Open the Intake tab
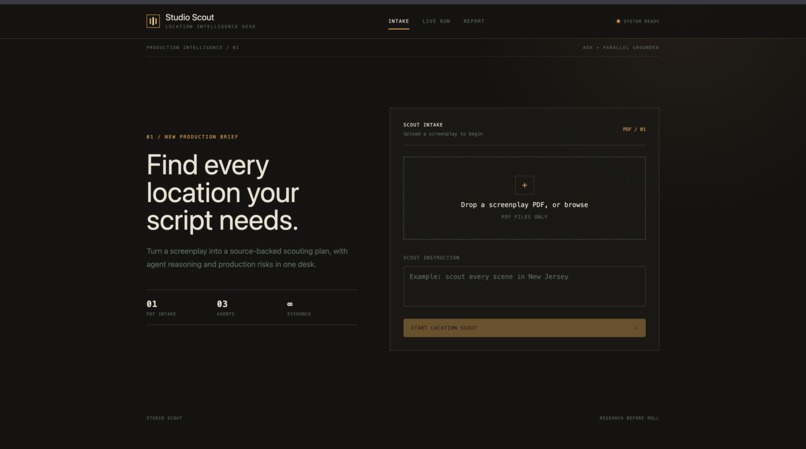This screenshot has width=806, height=449. 398,22
